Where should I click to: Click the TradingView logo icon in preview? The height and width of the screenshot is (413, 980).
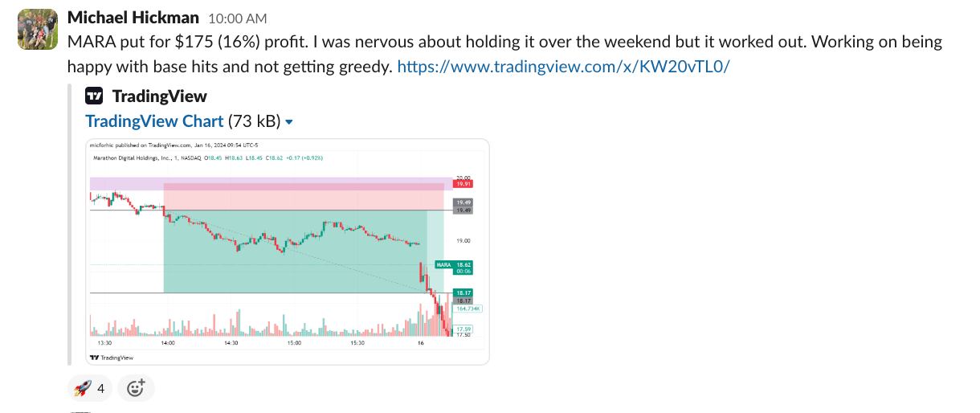click(x=95, y=96)
